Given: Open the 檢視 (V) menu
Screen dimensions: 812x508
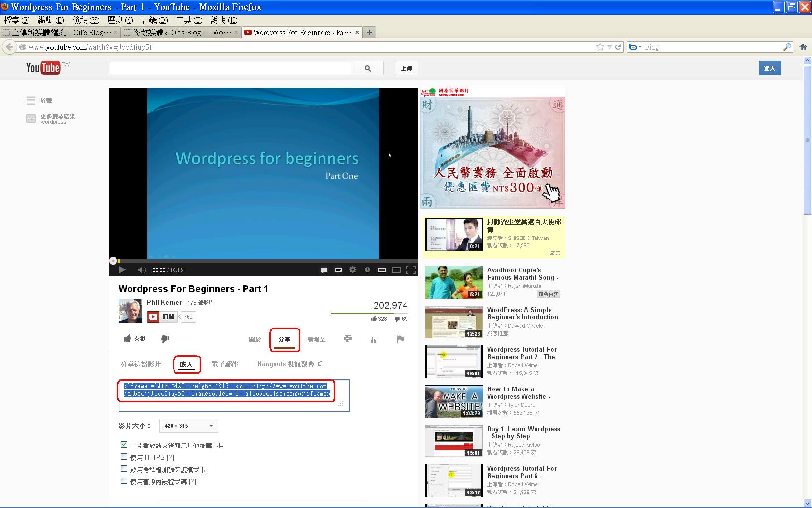Looking at the screenshot, I should [86, 20].
